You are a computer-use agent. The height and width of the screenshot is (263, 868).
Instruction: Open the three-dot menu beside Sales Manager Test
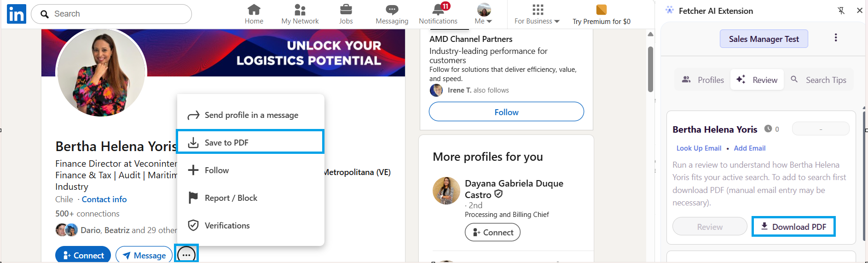pyautogui.click(x=836, y=38)
